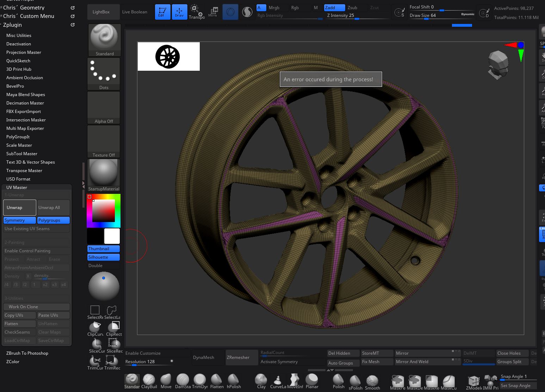Open the ZColor menu entry
Screen dimensions: 545x392
(13, 362)
